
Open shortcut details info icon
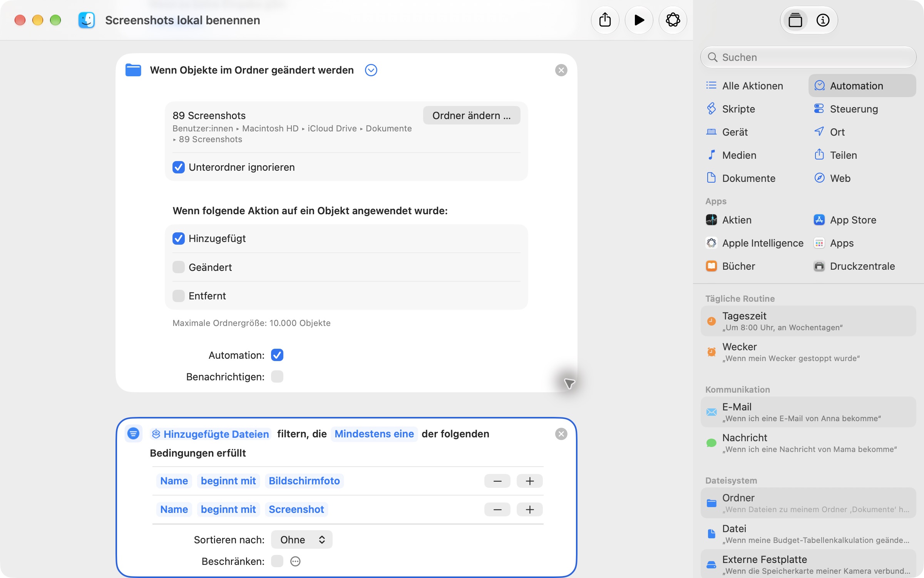[x=823, y=20]
